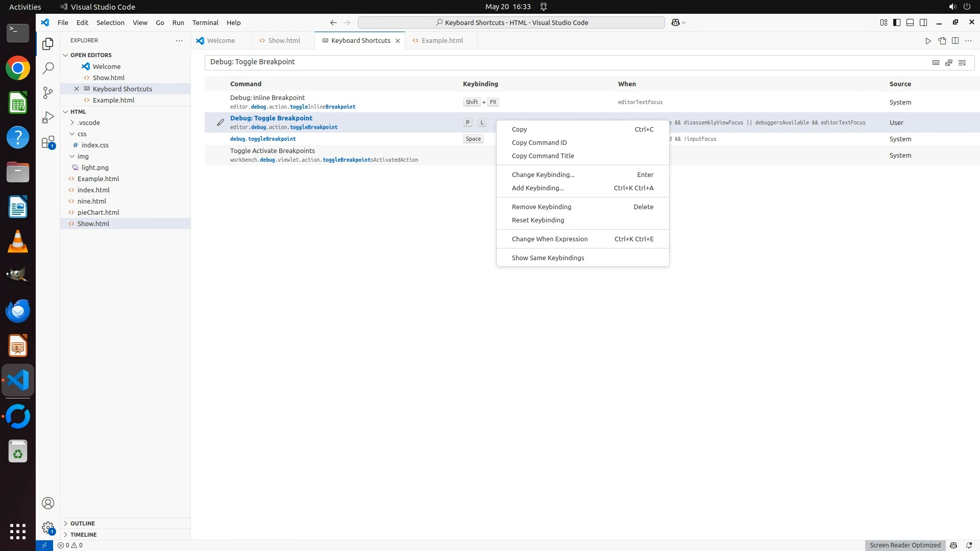Switch to the Example.html tab

coord(442,41)
